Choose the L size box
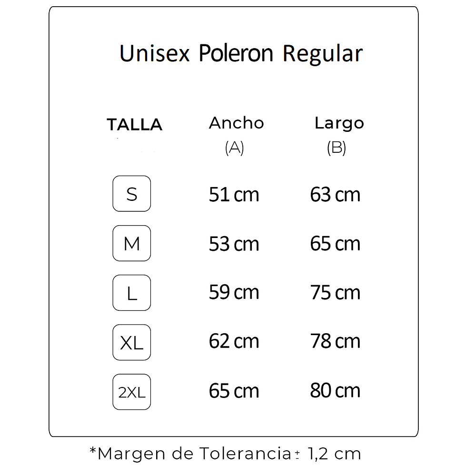The image size is (476, 476). [131, 293]
